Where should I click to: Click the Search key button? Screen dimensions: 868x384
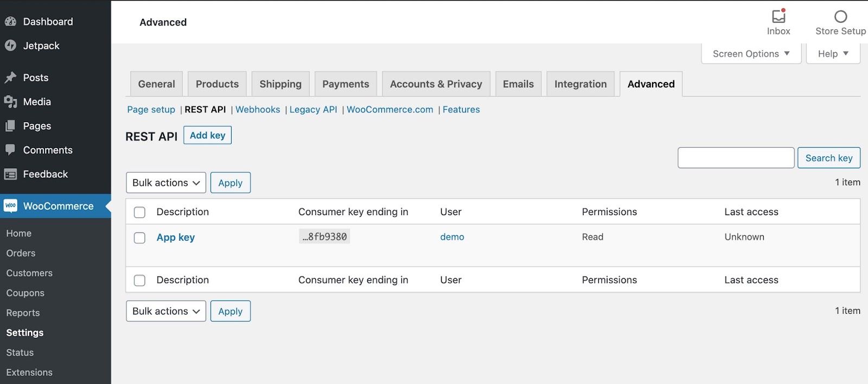coord(829,158)
